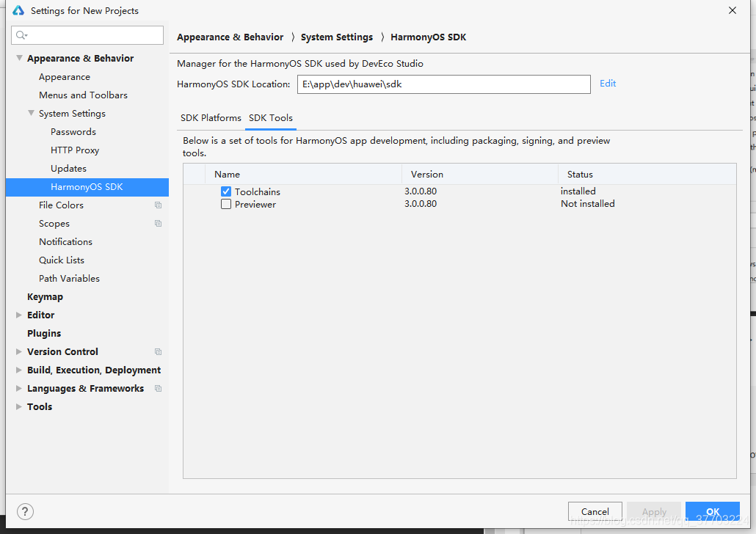This screenshot has height=534, width=756.
Task: Check the Previewer checkbox
Action: [226, 205]
